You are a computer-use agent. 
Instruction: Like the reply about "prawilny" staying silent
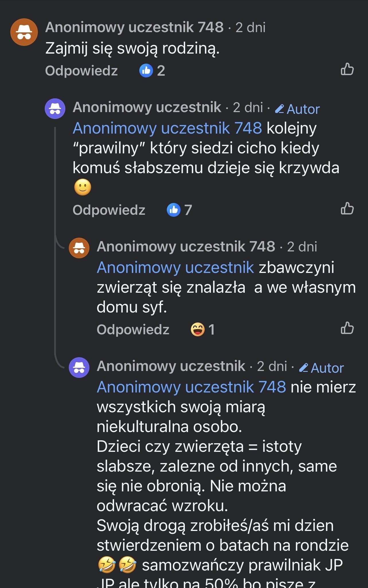tap(347, 209)
